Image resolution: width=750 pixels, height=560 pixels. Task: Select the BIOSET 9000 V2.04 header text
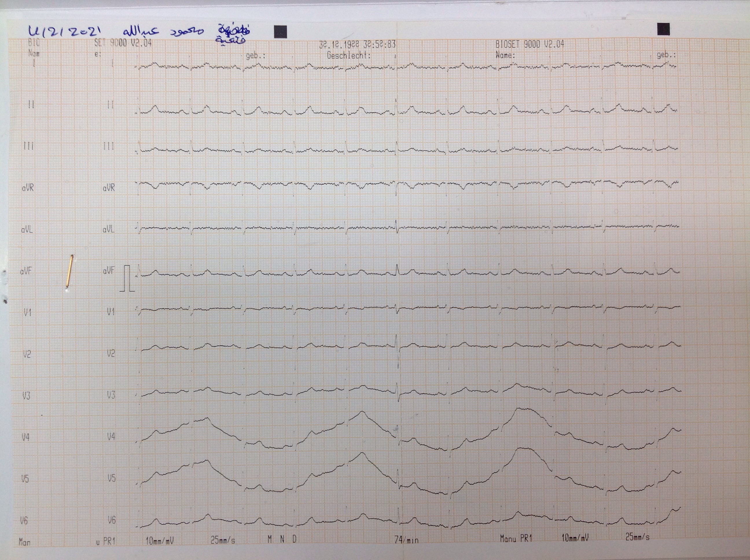530,44
